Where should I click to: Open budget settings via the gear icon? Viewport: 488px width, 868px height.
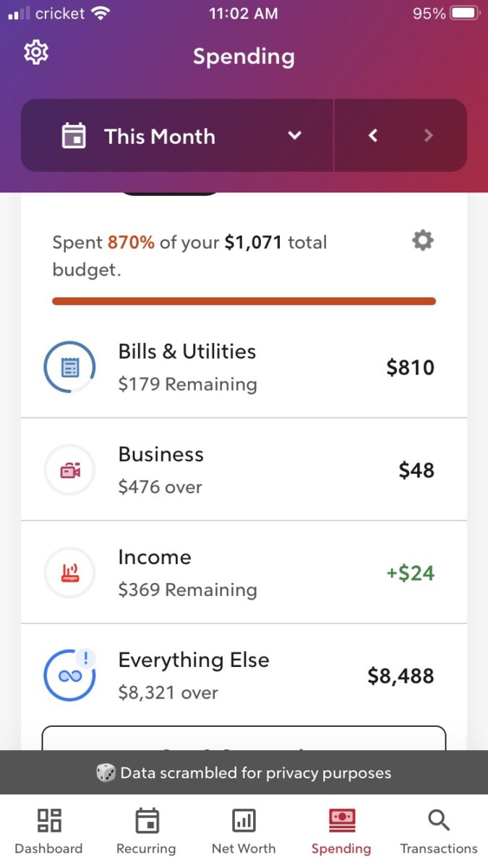(422, 241)
